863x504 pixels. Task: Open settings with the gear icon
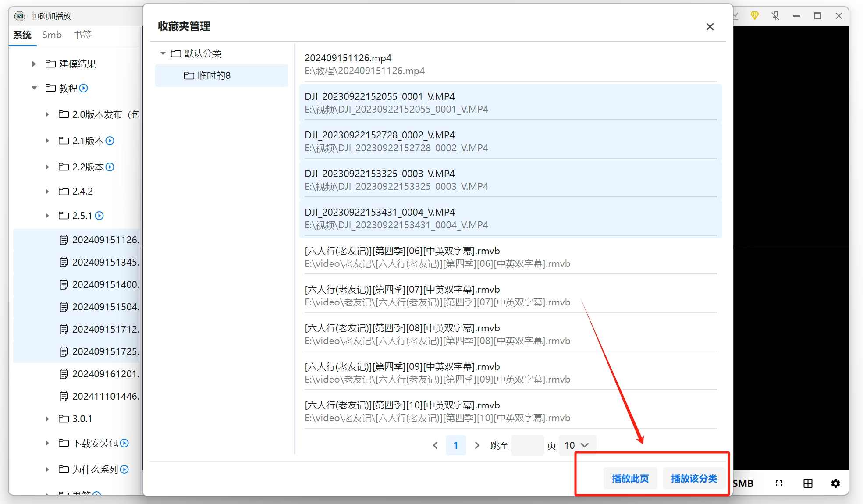click(x=835, y=483)
